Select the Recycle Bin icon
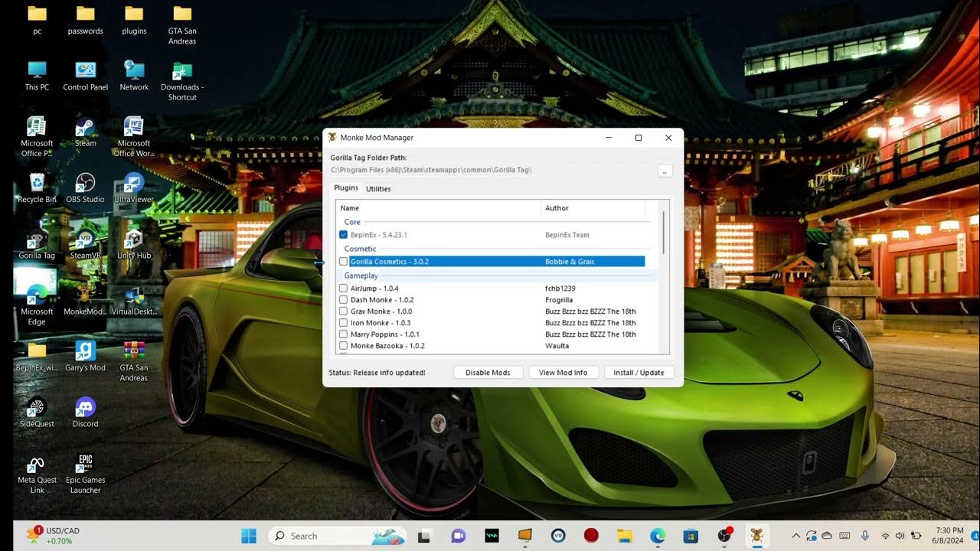The width and height of the screenshot is (980, 551). (37, 187)
